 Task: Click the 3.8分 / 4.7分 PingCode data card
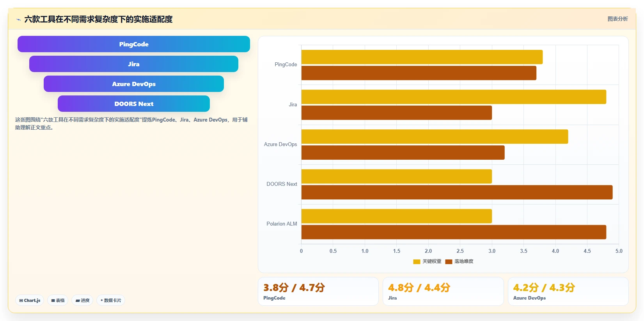click(318, 291)
